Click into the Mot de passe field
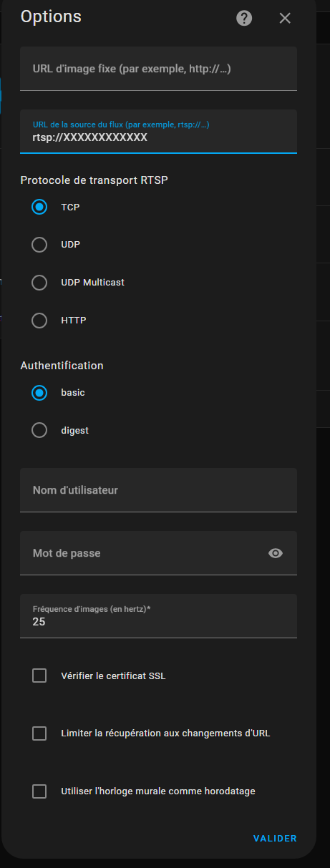 pyautogui.click(x=158, y=553)
